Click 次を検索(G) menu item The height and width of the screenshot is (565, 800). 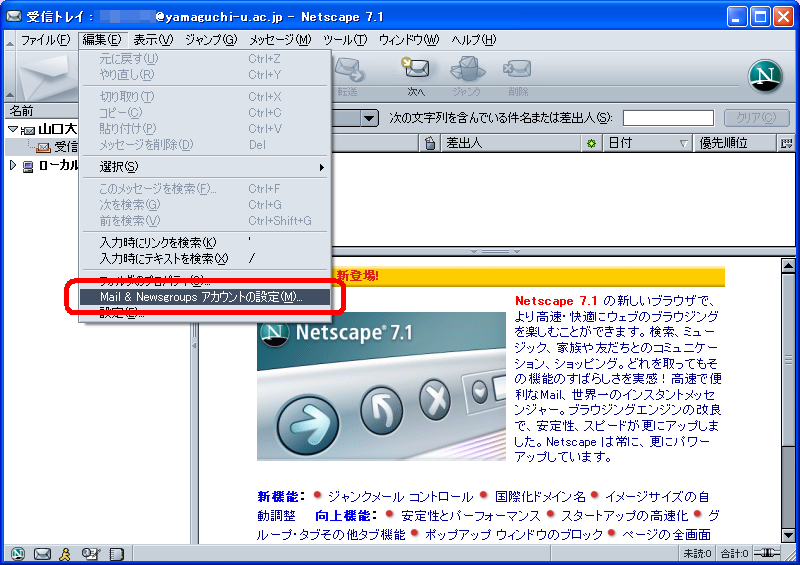pyautogui.click(x=205, y=205)
